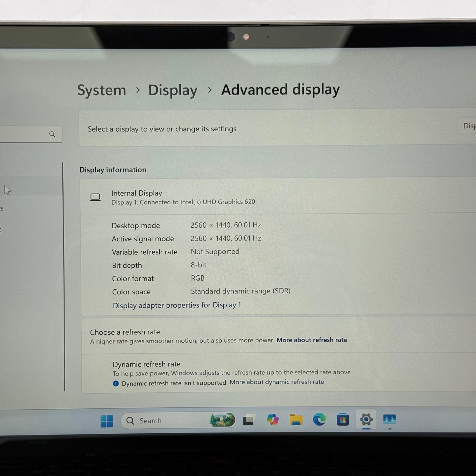This screenshot has height=476, width=476.
Task: Launch Microsoft Edge from the taskbar
Action: 319,419
